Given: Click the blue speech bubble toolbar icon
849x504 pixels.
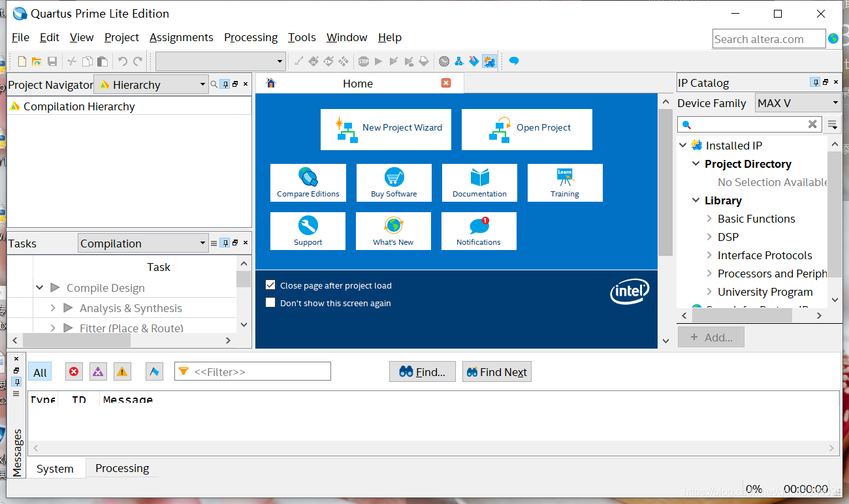Looking at the screenshot, I should point(514,61).
